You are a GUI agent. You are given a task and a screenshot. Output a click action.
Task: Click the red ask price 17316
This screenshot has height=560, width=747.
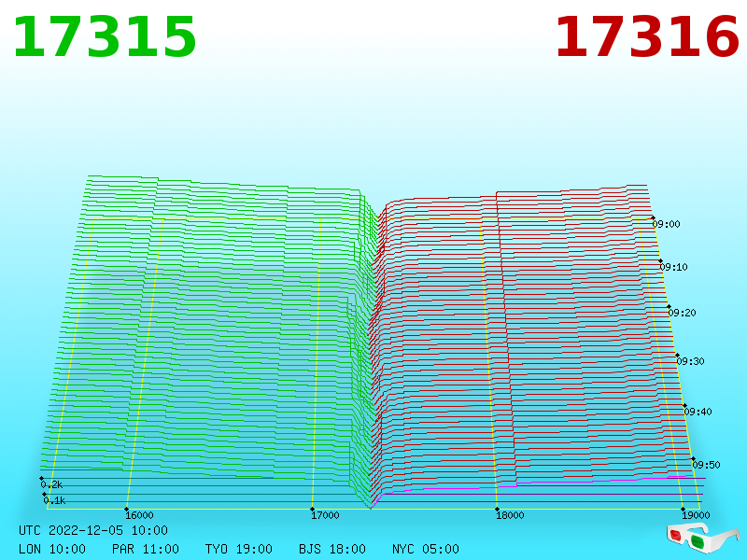[x=647, y=37]
